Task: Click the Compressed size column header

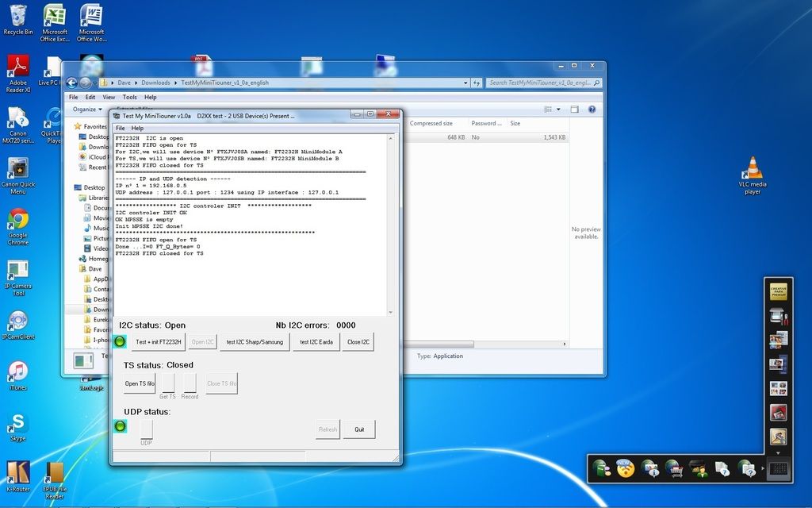Action: coord(431,123)
